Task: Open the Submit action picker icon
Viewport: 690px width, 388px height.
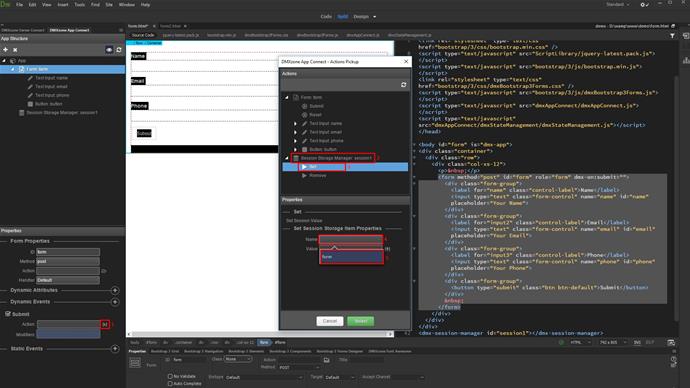Action: point(105,324)
